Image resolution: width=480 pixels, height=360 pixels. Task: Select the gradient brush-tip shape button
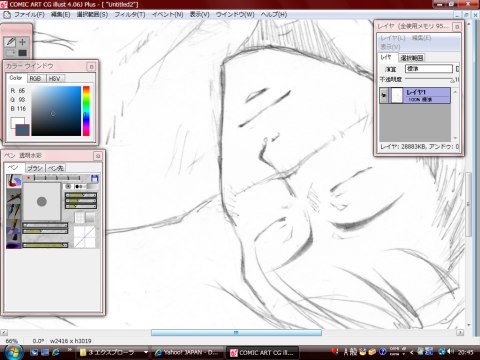92,186
